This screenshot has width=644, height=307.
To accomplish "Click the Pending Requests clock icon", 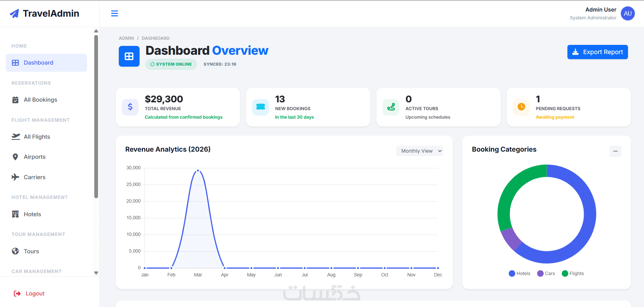I will click(521, 107).
